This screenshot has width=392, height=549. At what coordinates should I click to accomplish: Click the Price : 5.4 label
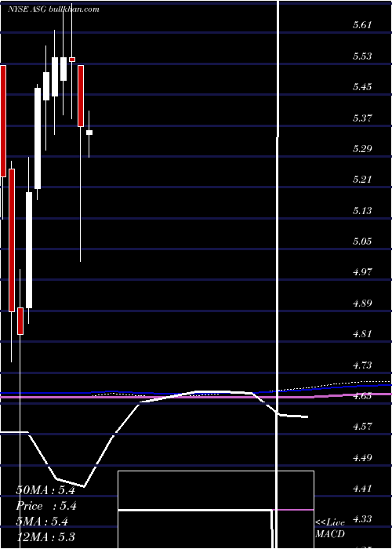(46, 506)
